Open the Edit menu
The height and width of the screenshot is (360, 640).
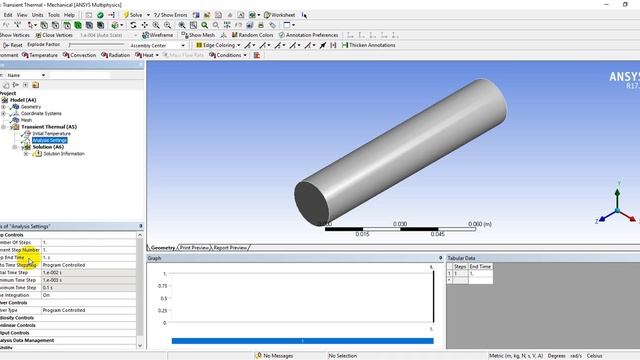click(8, 15)
